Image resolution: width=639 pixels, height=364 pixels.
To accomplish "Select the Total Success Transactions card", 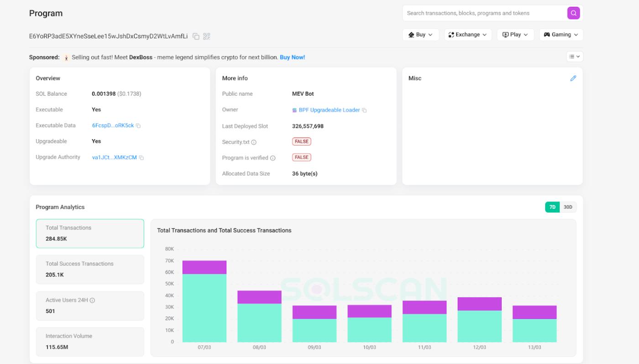I will point(89,269).
